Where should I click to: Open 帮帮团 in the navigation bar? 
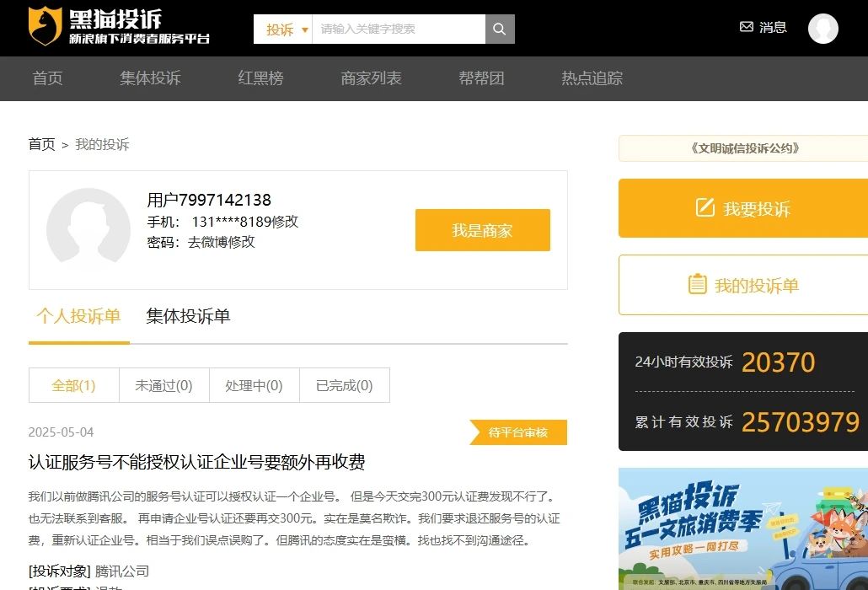coord(481,78)
